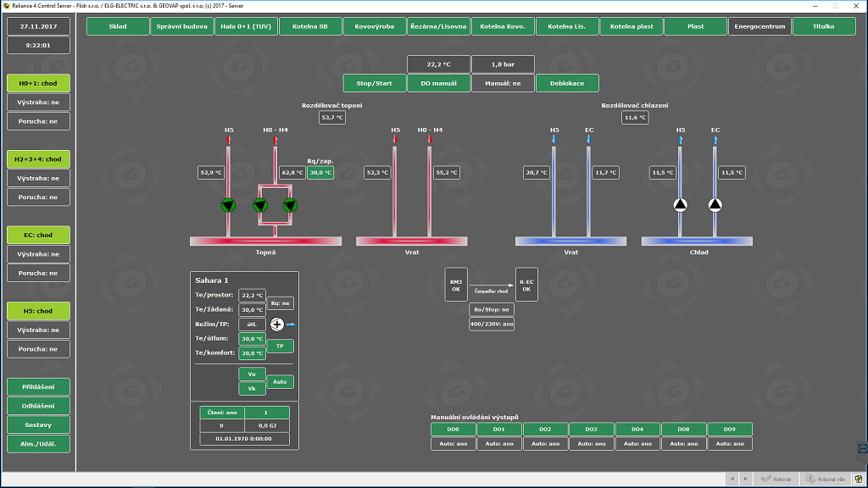
Task: Click the Sahara 1 fan symbol
Action: (277, 324)
